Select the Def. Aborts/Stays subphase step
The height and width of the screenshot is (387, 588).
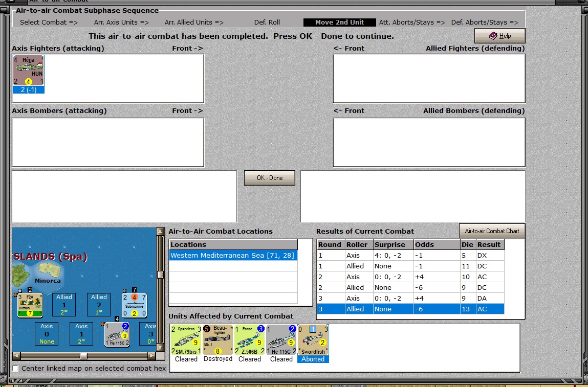coord(485,22)
